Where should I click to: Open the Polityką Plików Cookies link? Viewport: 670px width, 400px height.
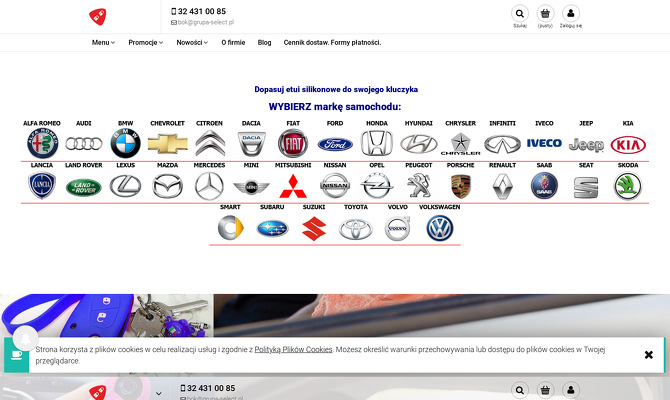(x=293, y=349)
